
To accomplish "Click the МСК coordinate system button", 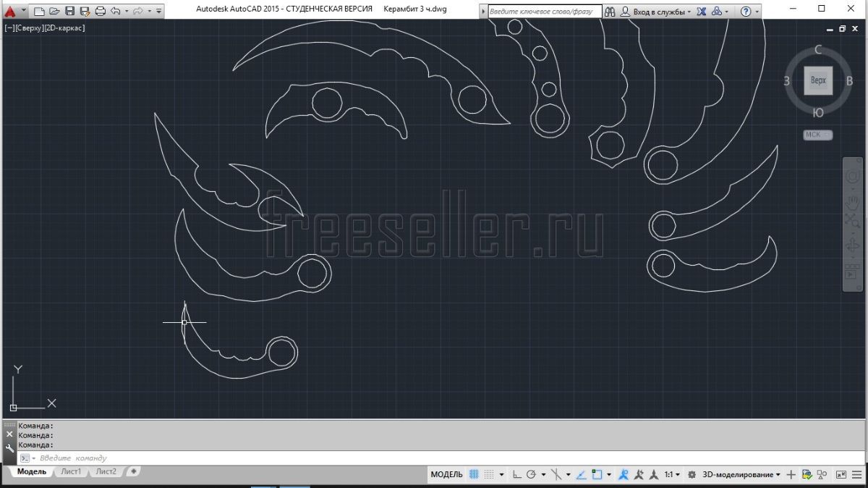I will click(817, 135).
